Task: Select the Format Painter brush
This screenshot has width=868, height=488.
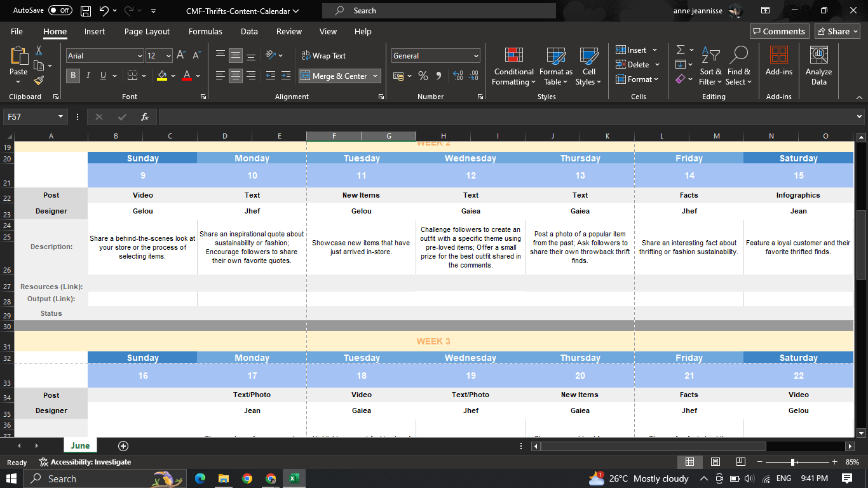Action: tap(39, 81)
